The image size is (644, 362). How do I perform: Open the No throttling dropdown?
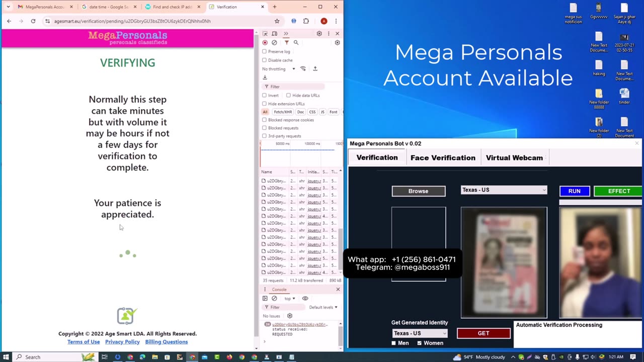click(279, 69)
